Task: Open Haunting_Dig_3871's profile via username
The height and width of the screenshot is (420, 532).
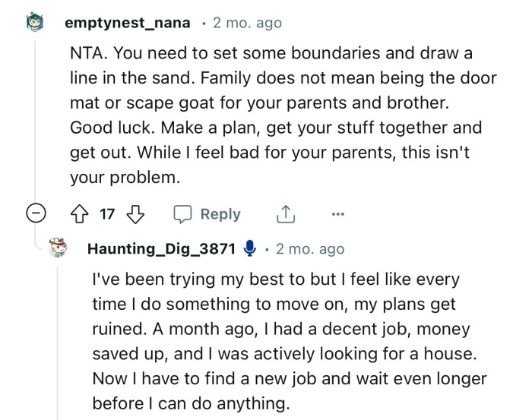Action: pos(161,249)
